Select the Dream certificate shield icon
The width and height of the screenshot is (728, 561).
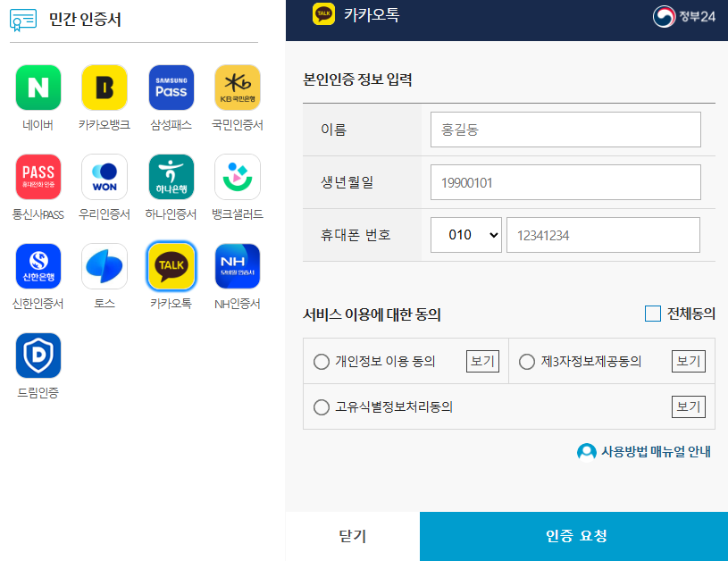[x=38, y=356]
